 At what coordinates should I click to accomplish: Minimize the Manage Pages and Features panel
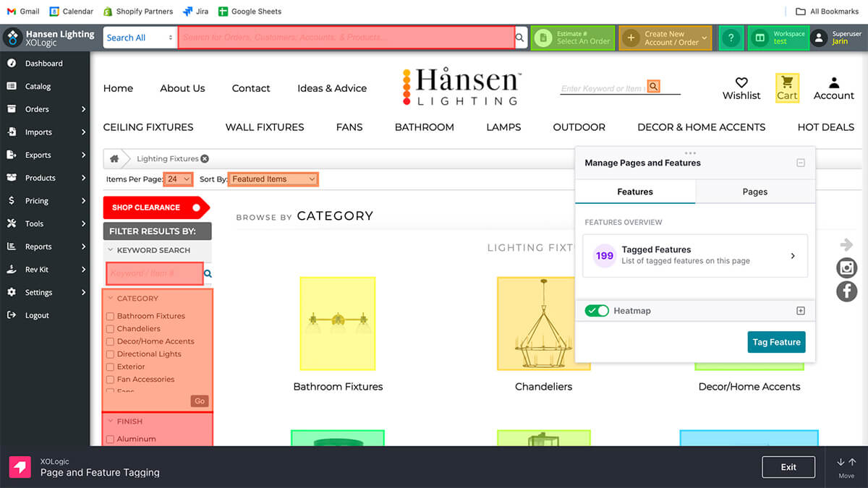point(801,163)
